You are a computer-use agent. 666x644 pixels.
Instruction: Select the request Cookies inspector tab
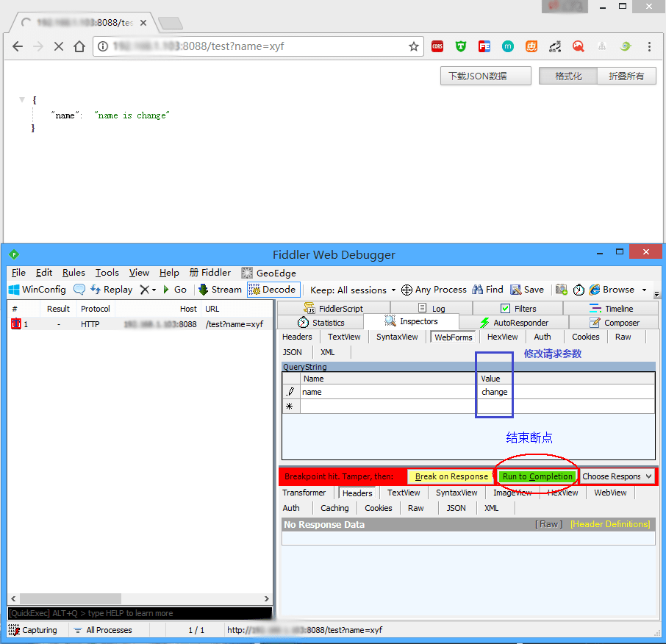[x=585, y=337]
